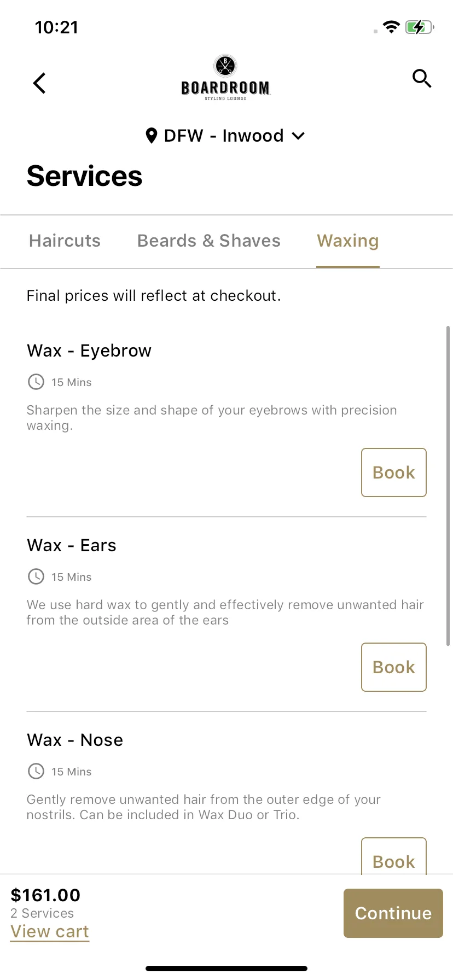453x980 pixels.
Task: Open the View cart link
Action: [x=50, y=932]
